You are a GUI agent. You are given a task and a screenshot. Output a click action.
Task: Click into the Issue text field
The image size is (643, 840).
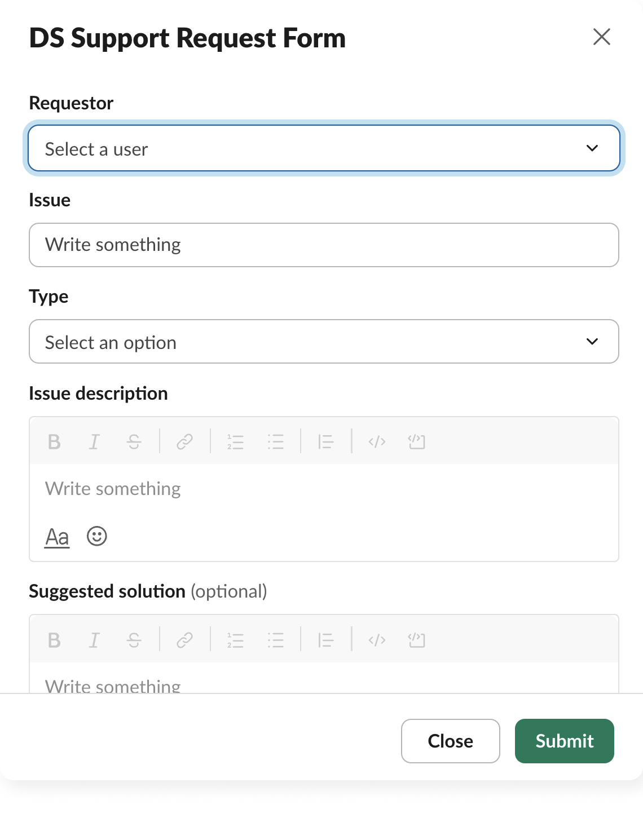(x=324, y=245)
